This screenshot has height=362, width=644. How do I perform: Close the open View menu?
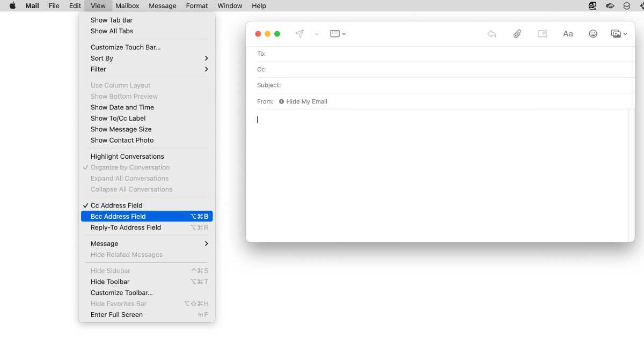tap(98, 6)
